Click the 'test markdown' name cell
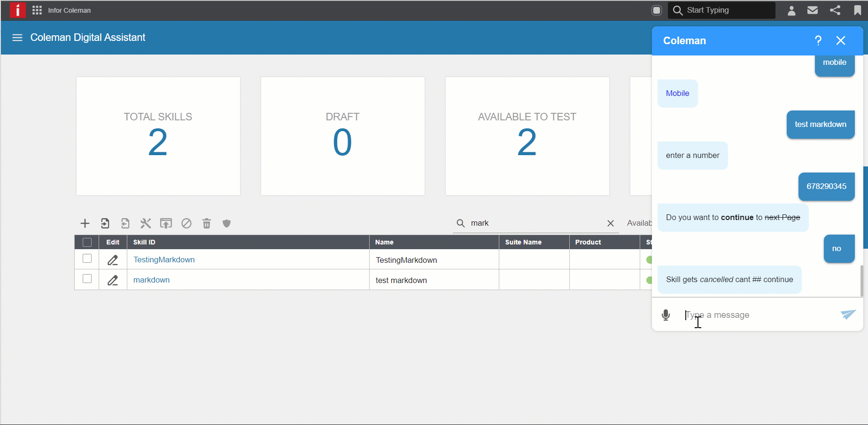The width and height of the screenshot is (868, 425). pos(434,280)
